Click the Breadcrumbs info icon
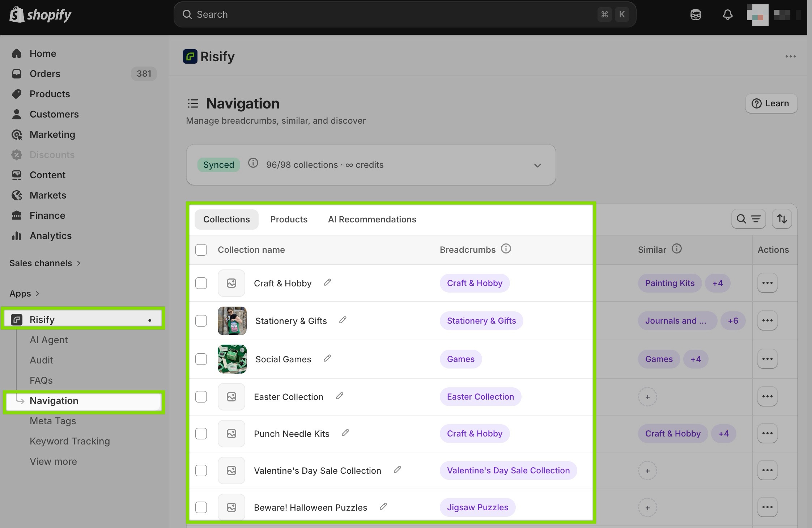 click(x=506, y=249)
